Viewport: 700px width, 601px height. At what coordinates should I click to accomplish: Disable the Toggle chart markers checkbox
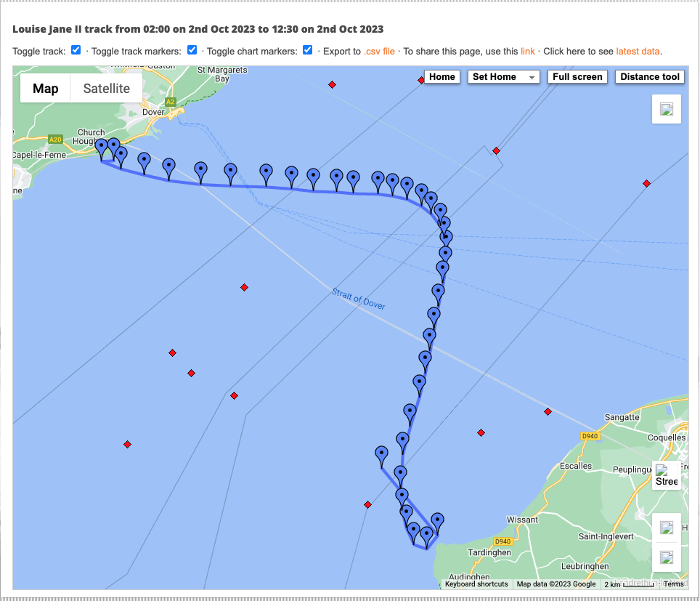308,50
